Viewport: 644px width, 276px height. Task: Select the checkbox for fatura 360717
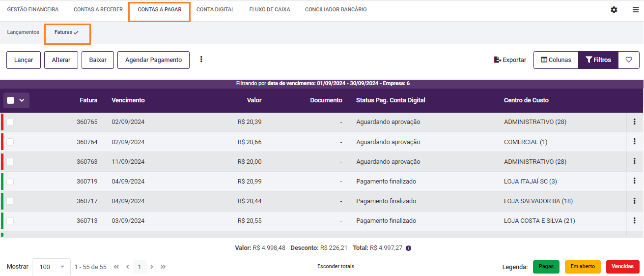click(x=10, y=201)
